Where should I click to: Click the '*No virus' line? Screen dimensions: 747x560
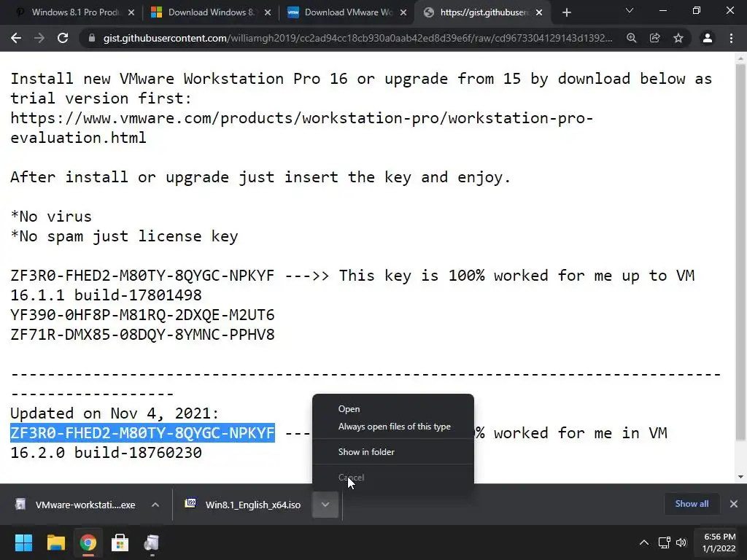point(51,216)
